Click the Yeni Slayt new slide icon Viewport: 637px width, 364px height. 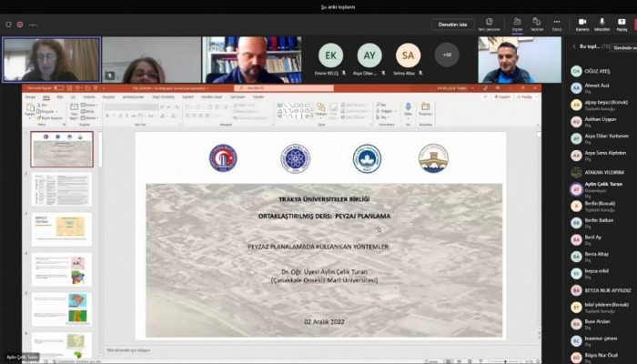(x=74, y=107)
